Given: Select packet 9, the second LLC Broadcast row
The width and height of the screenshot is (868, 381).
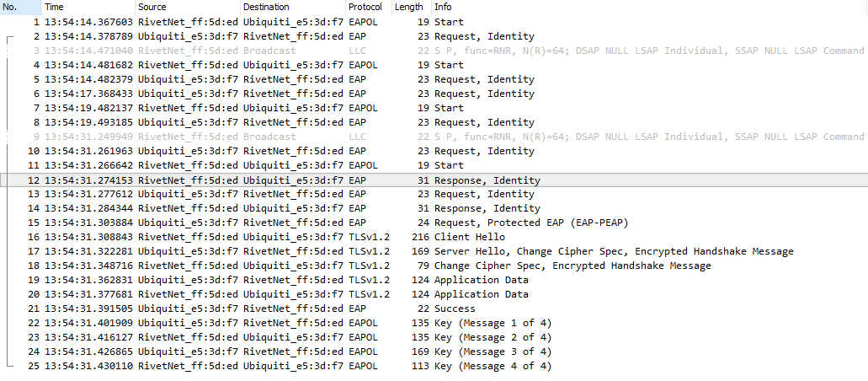Looking at the screenshot, I should 505,137.
